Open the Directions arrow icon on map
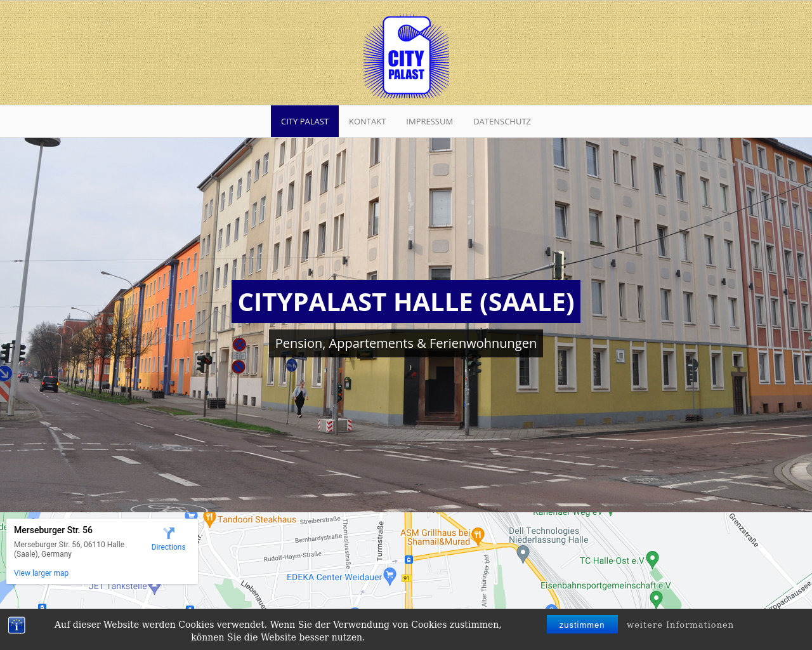This screenshot has height=650, width=812. click(169, 533)
